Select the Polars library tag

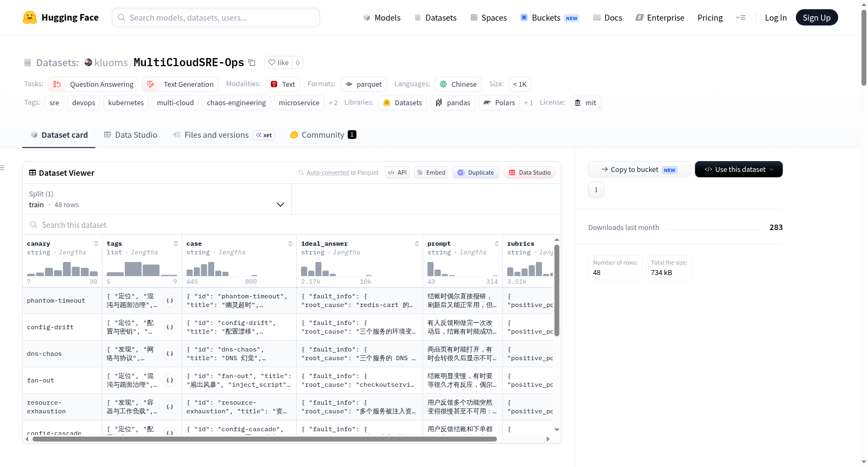499,103
